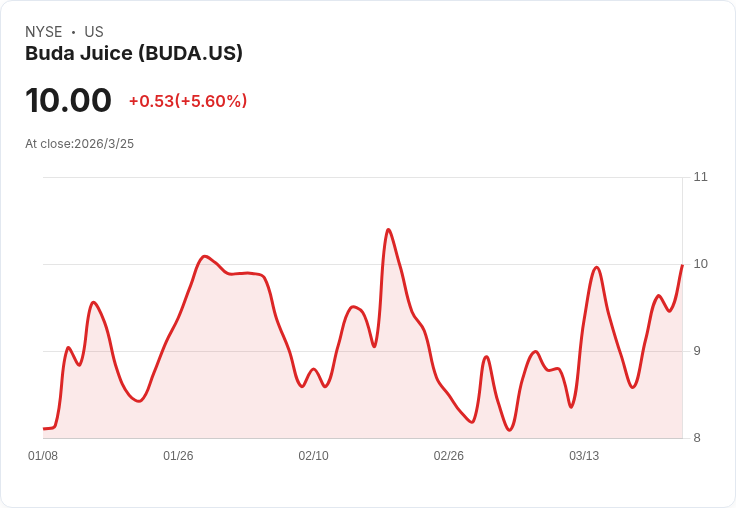This screenshot has width=736, height=508.
Task: Click the 10 price axis label
Action: tap(700, 264)
